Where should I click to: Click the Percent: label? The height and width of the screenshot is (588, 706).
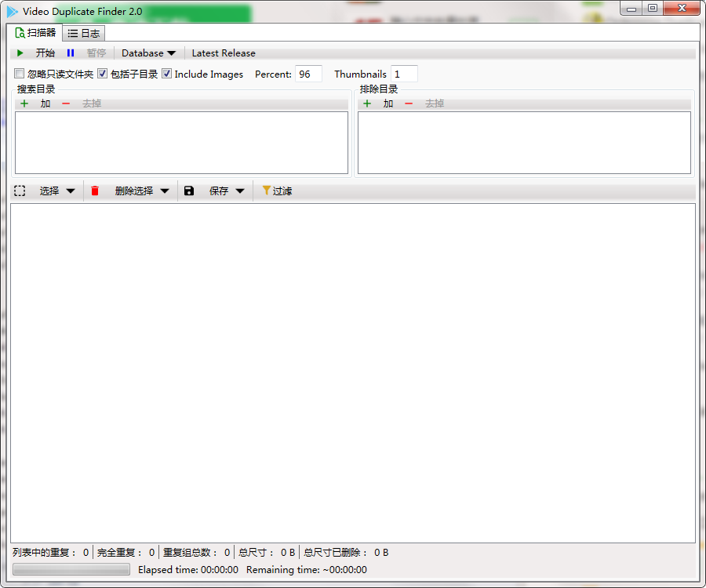coord(273,74)
